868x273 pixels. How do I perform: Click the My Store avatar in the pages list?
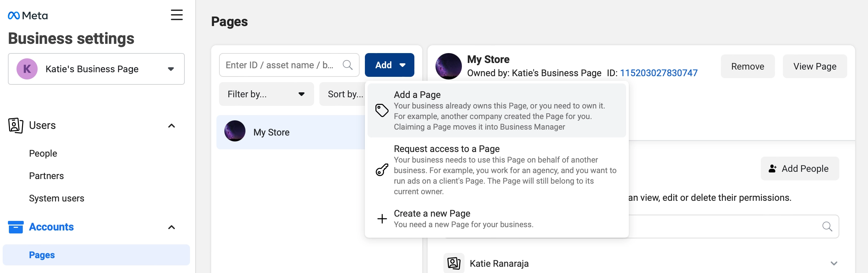235,131
